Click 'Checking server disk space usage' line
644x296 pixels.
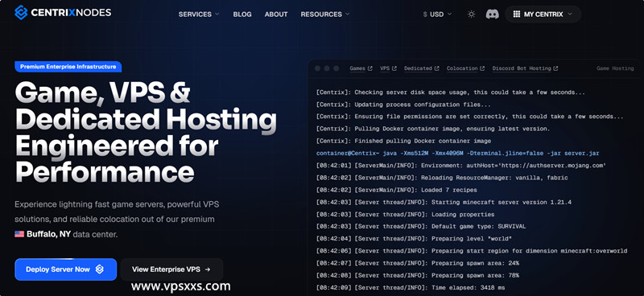click(451, 92)
